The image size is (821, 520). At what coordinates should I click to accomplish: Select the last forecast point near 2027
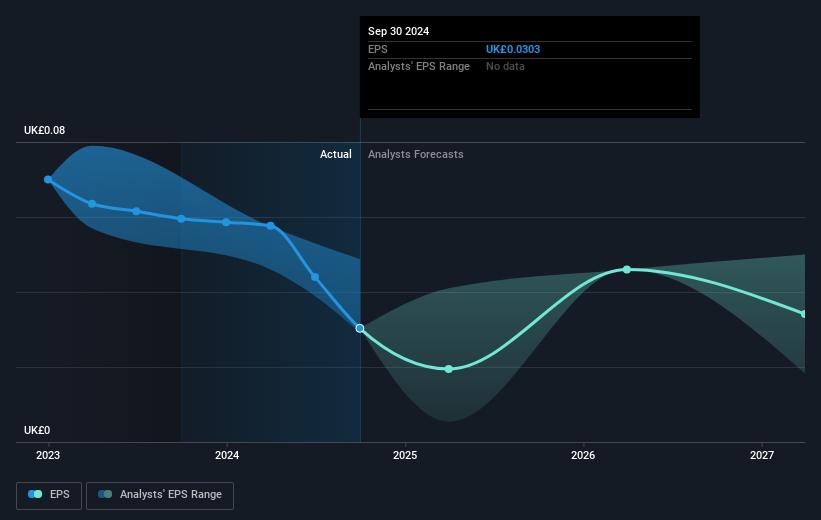pyautogui.click(x=804, y=314)
